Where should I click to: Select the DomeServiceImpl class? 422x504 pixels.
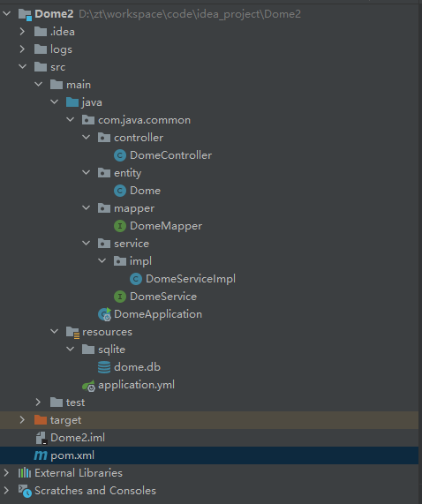[191, 279]
